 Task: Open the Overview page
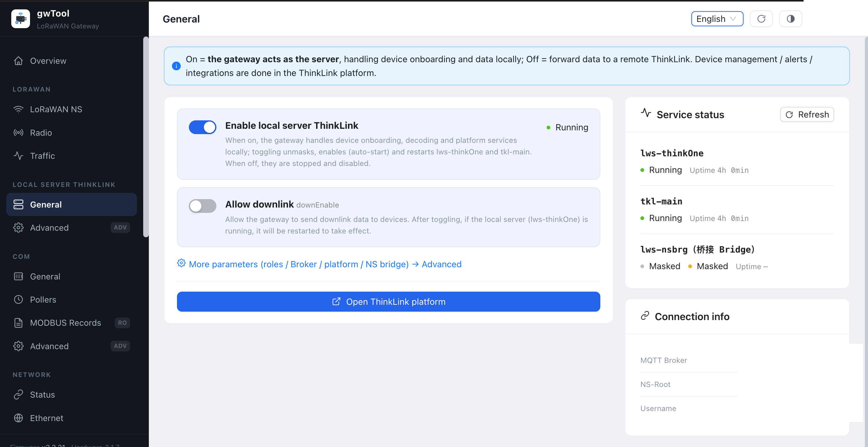(x=71, y=61)
